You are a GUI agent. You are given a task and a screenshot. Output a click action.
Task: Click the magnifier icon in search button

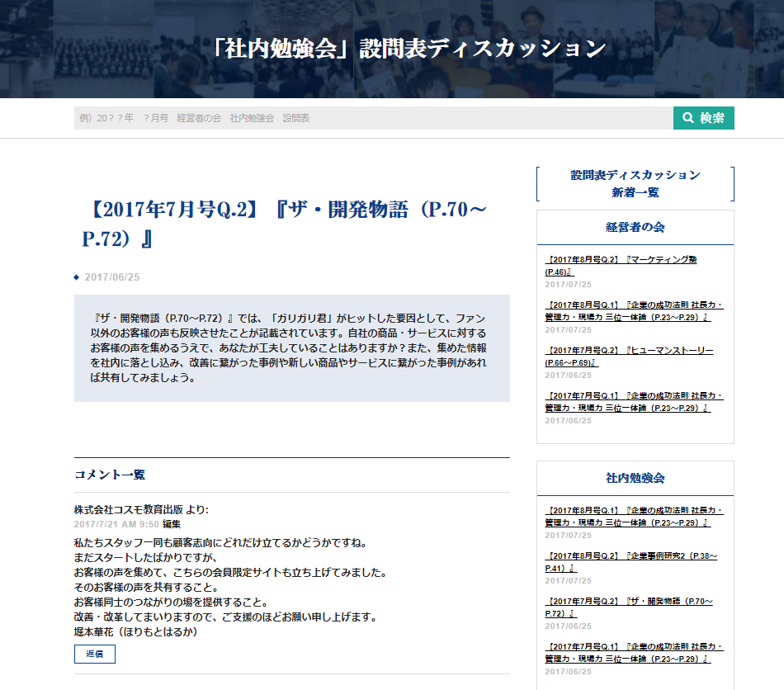tap(688, 117)
